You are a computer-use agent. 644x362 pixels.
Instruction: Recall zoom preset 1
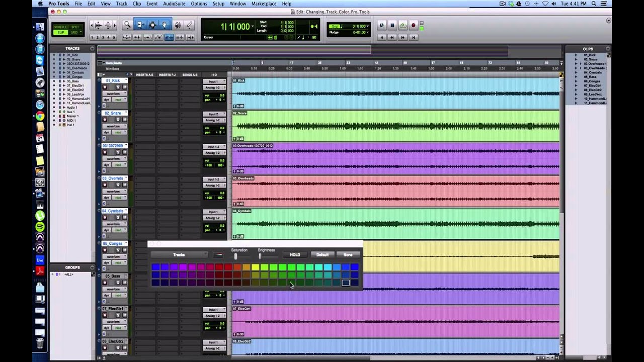point(93,37)
